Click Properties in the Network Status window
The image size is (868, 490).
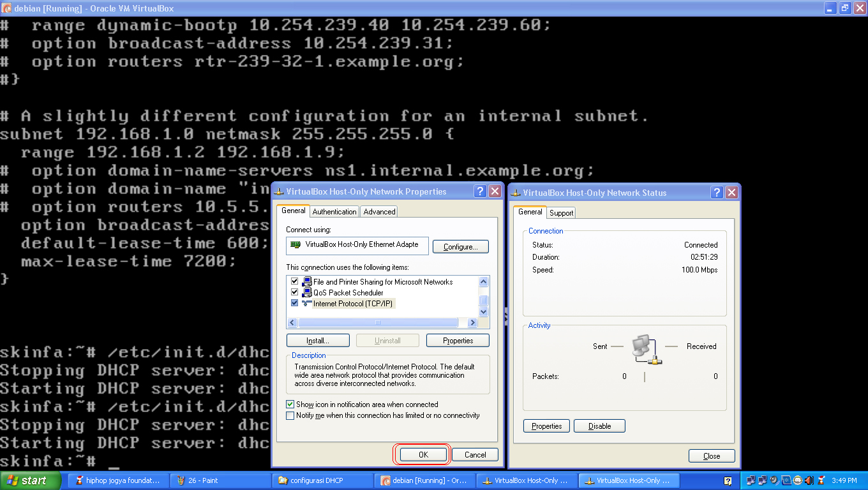tap(546, 426)
